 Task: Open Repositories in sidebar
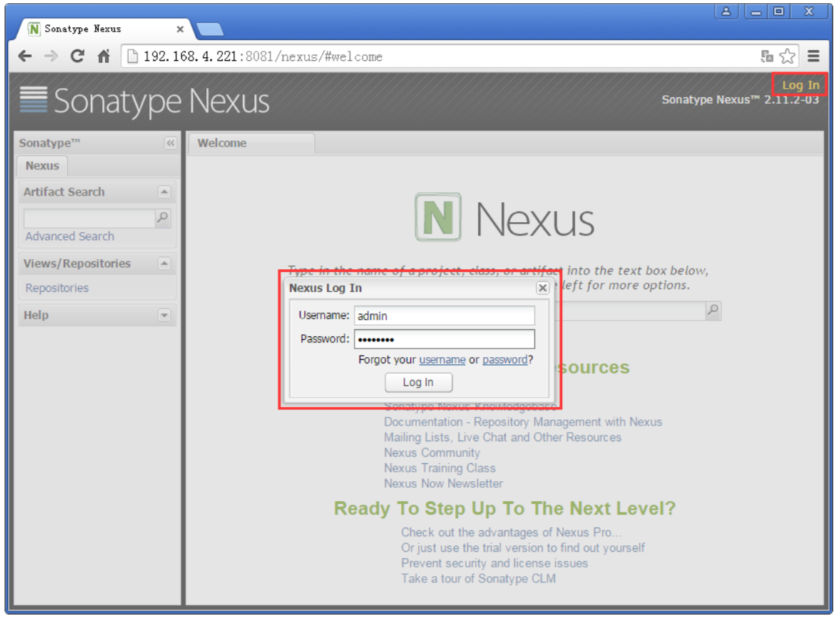click(57, 288)
